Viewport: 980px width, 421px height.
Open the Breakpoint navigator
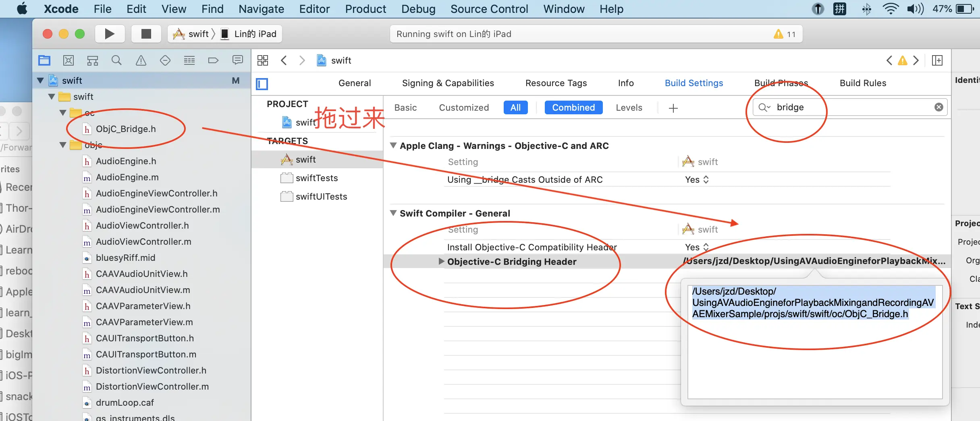coord(213,60)
